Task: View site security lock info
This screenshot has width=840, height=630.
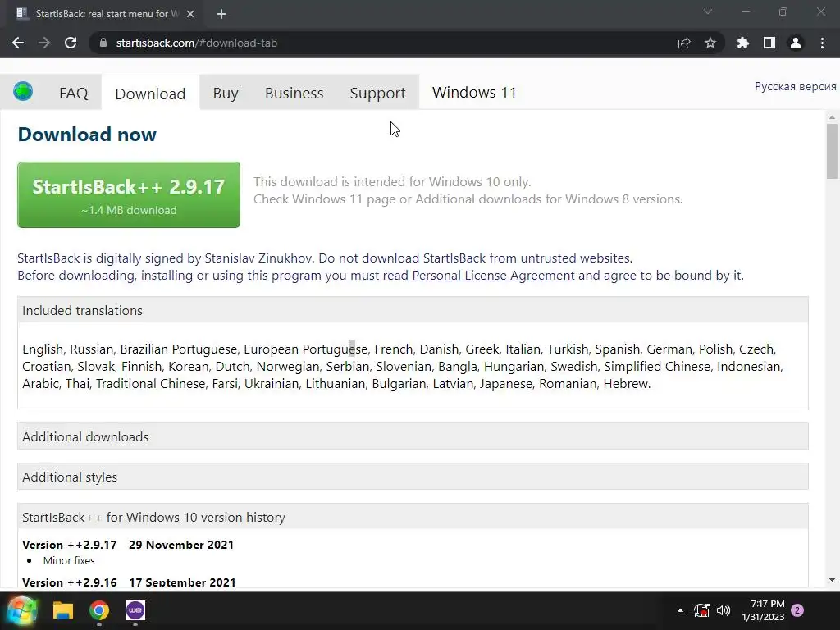Action: tap(103, 43)
